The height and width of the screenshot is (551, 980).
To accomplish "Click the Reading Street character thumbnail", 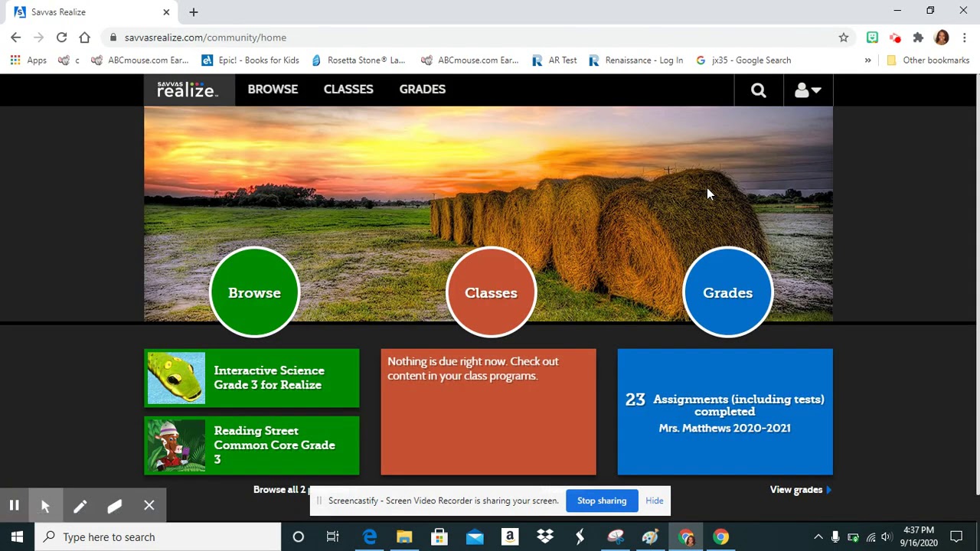I will [176, 445].
